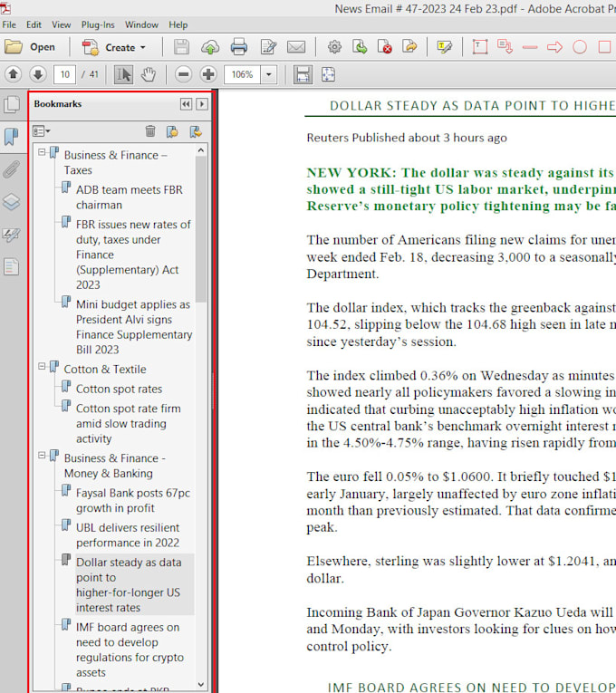Viewport: 616px width, 693px height.
Task: Collapse the Bookmarks panel double-arrow button
Action: point(186,104)
